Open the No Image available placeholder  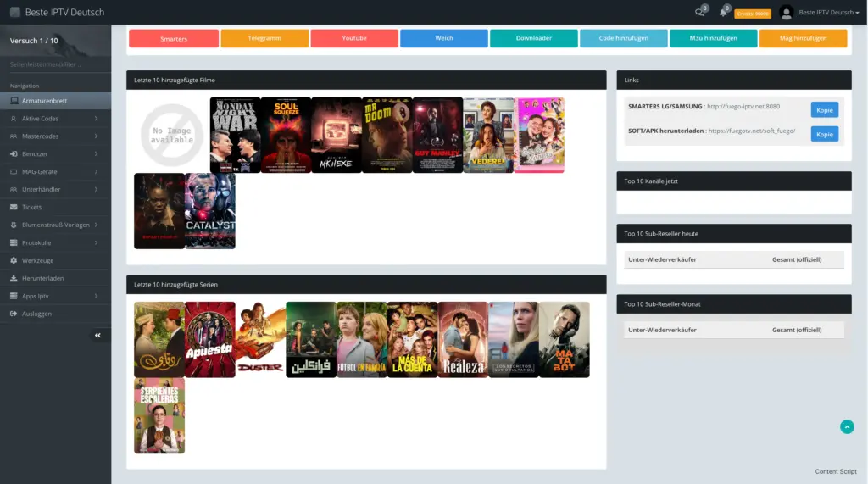point(171,135)
